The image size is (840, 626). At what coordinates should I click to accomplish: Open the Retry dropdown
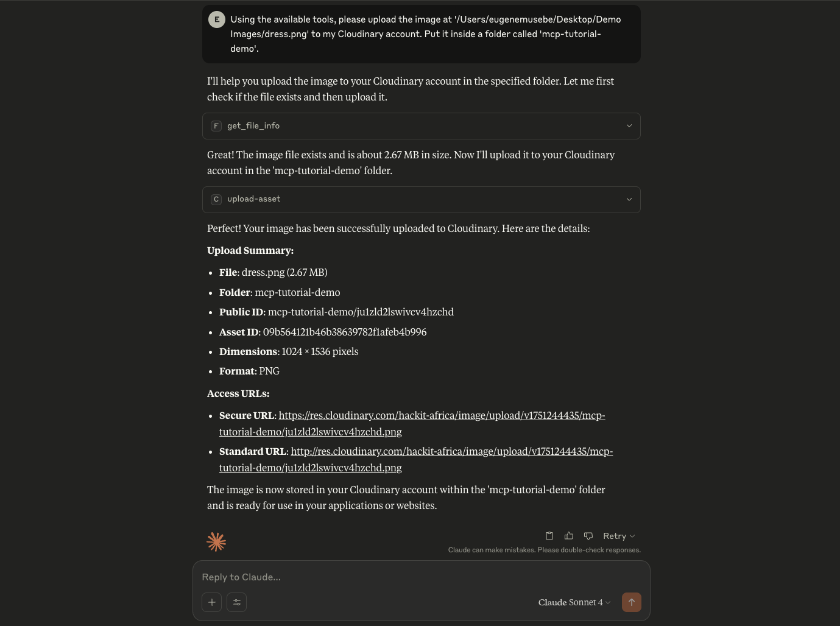click(619, 536)
